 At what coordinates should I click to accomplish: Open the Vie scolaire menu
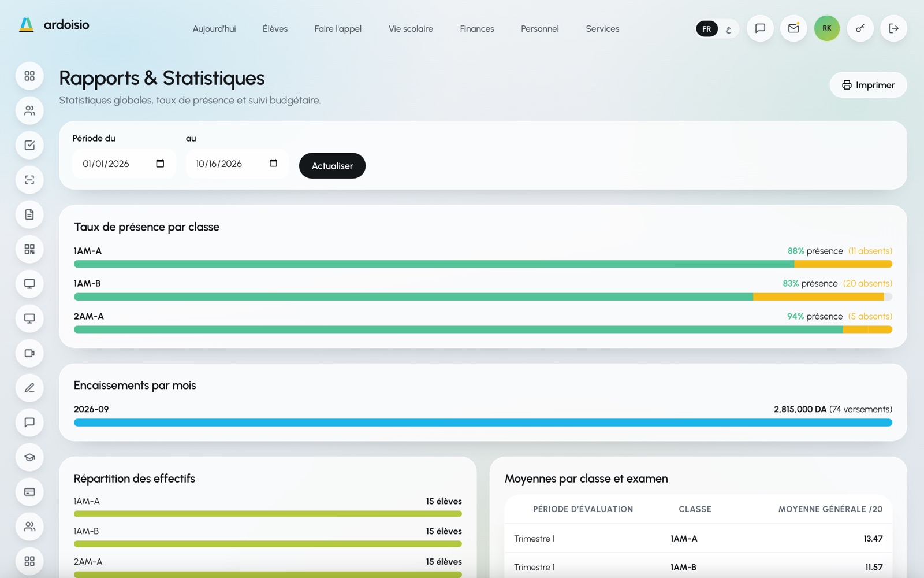(411, 29)
